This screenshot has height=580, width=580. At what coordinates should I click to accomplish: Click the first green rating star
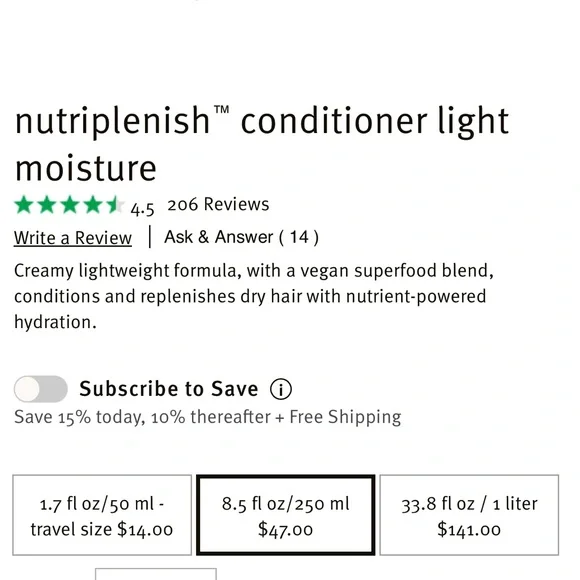[x=24, y=205]
